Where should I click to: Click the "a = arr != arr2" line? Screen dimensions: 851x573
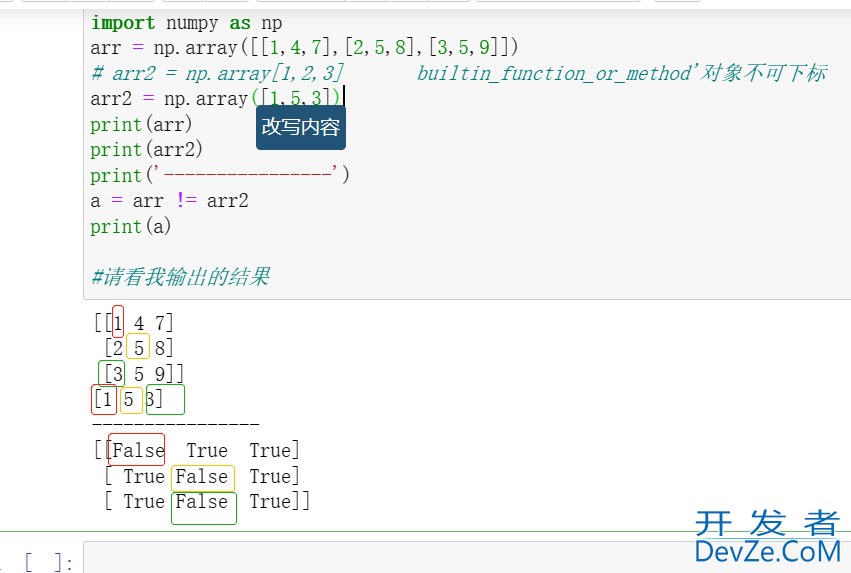coord(169,201)
